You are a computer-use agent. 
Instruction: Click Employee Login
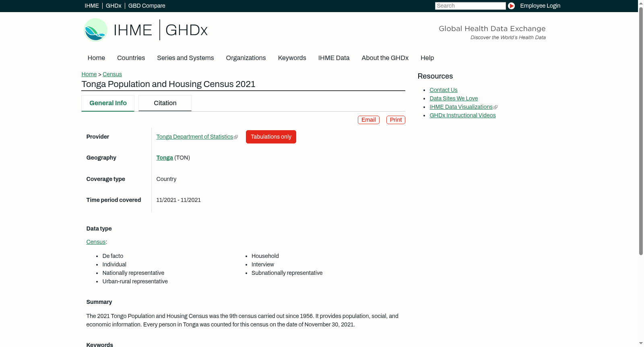540,6
